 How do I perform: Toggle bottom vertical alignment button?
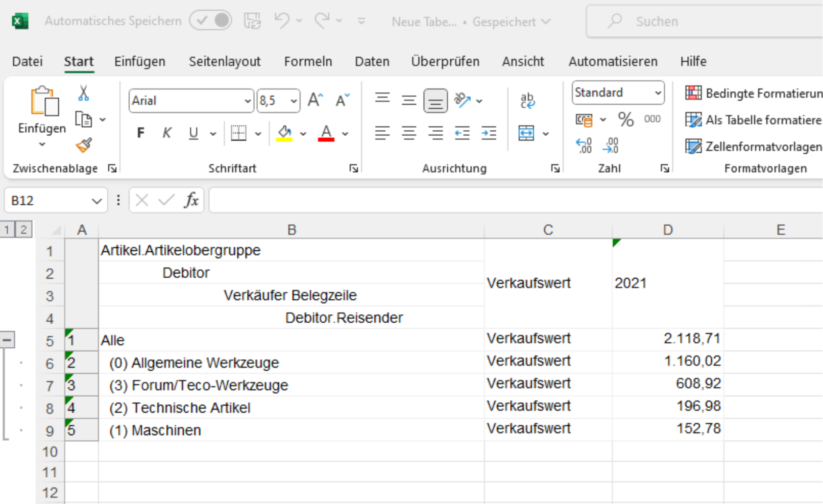click(x=435, y=101)
